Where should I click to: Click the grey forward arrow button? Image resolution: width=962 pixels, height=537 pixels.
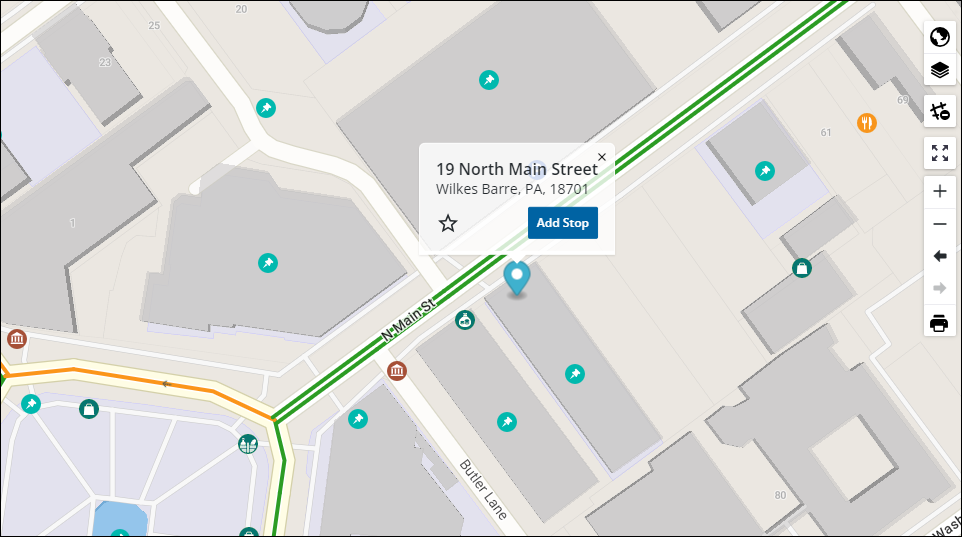[939, 288]
